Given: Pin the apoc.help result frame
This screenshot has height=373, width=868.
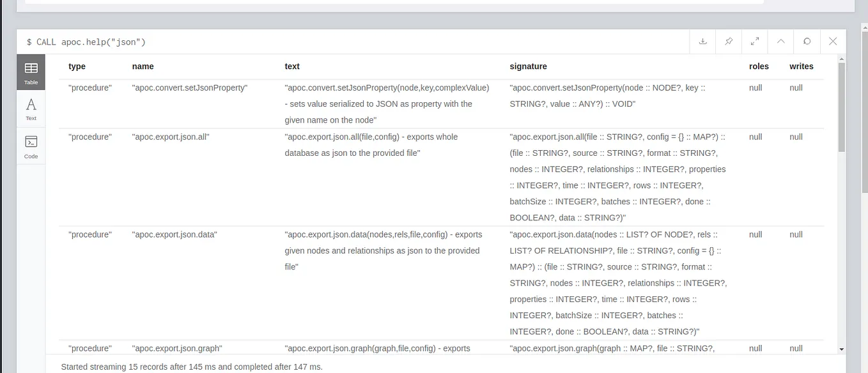Looking at the screenshot, I should (x=729, y=41).
